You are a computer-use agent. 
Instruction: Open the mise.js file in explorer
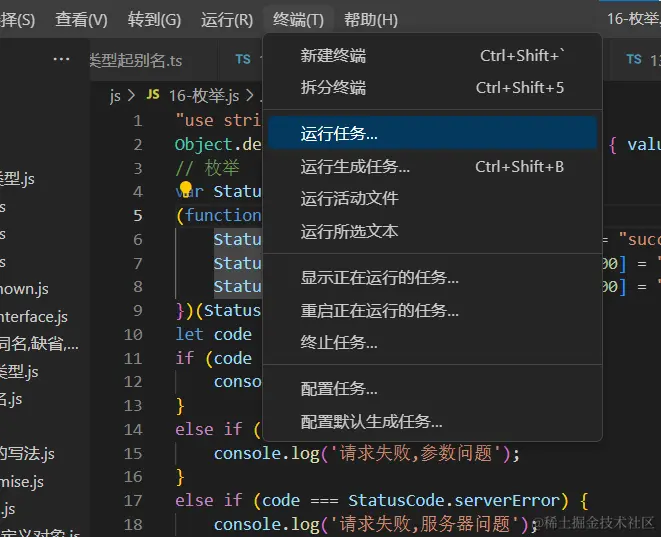(22, 481)
